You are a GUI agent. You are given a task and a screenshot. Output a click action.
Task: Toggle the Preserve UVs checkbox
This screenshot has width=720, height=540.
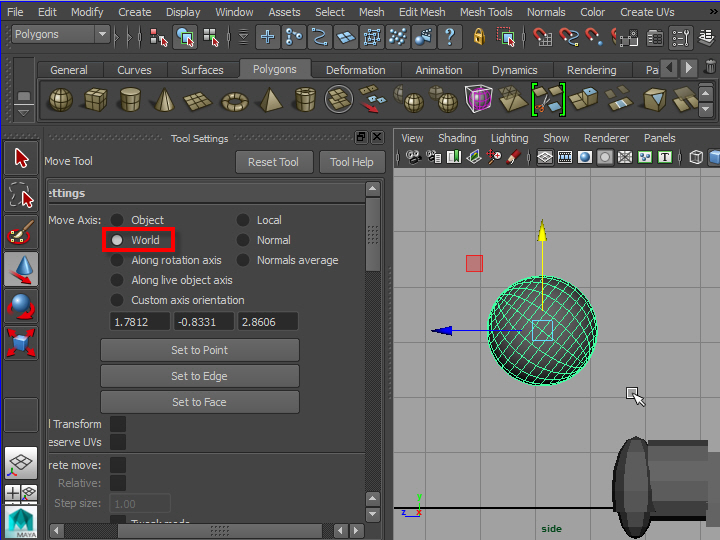(118, 442)
